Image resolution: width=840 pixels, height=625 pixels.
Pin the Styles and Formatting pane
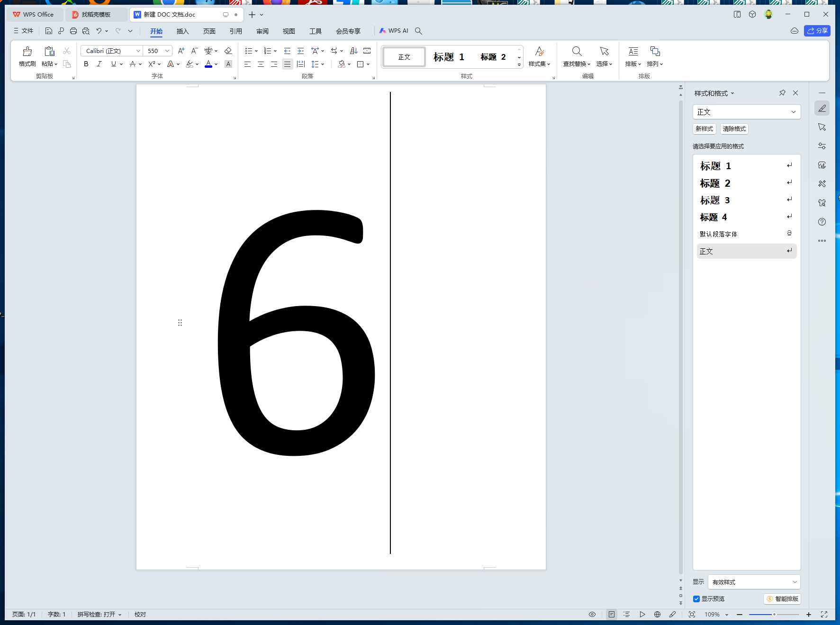(x=782, y=93)
